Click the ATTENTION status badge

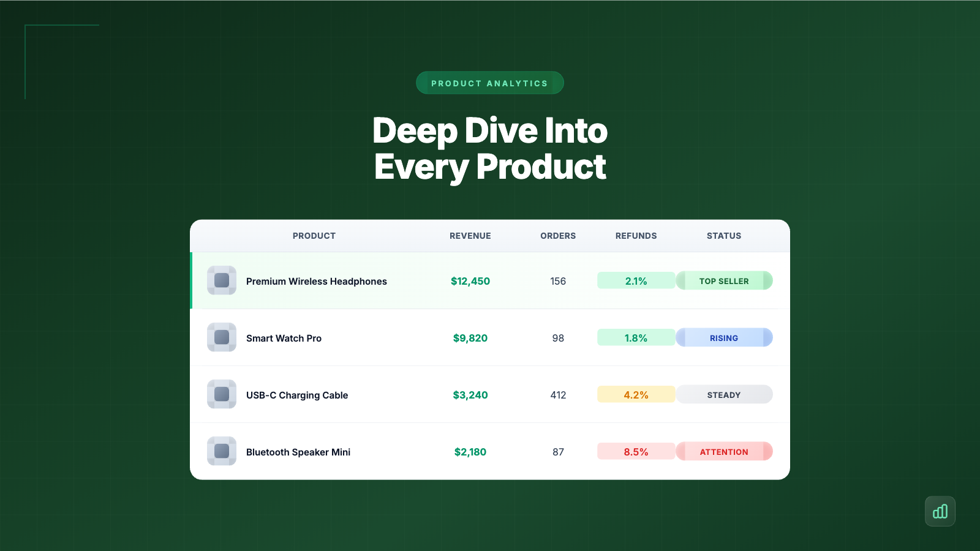coord(724,451)
